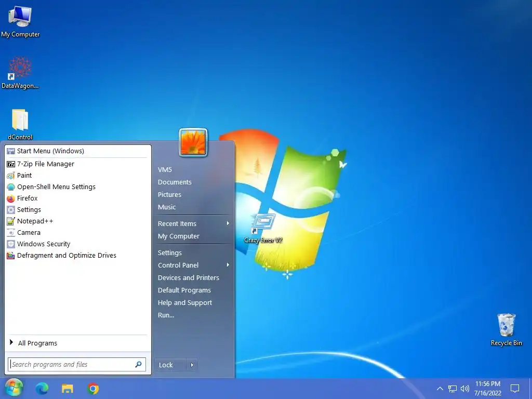Open the notification center icon
532x399 pixels.
click(x=515, y=389)
